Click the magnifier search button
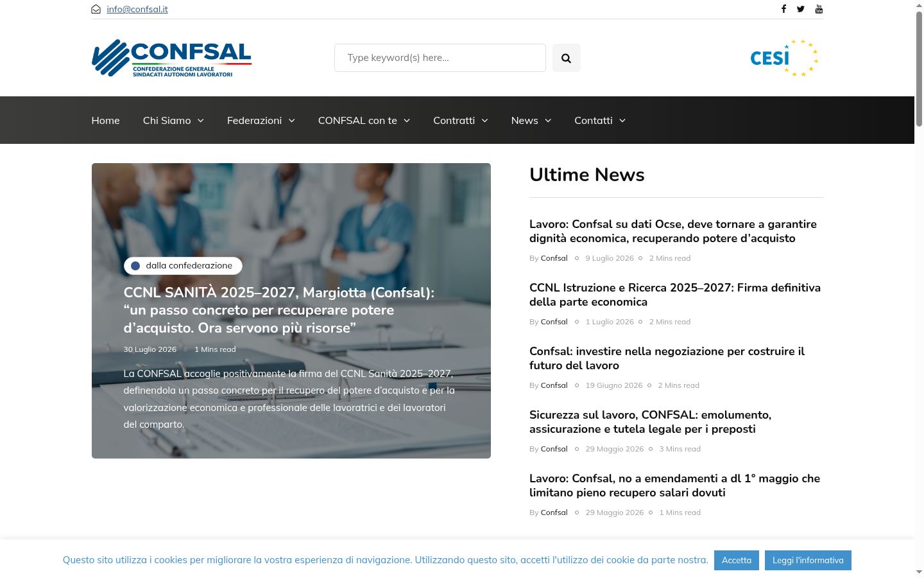The height and width of the screenshot is (578, 924). point(566,58)
